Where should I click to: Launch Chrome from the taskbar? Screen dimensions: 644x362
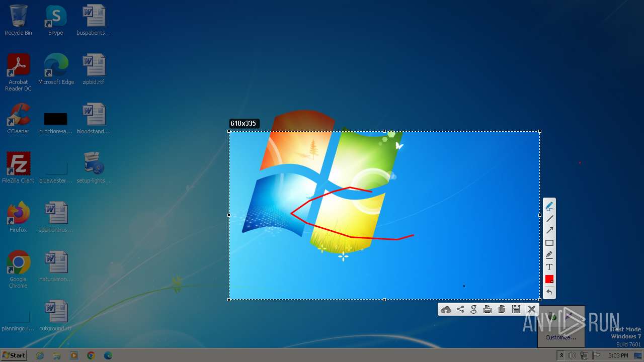point(91,355)
